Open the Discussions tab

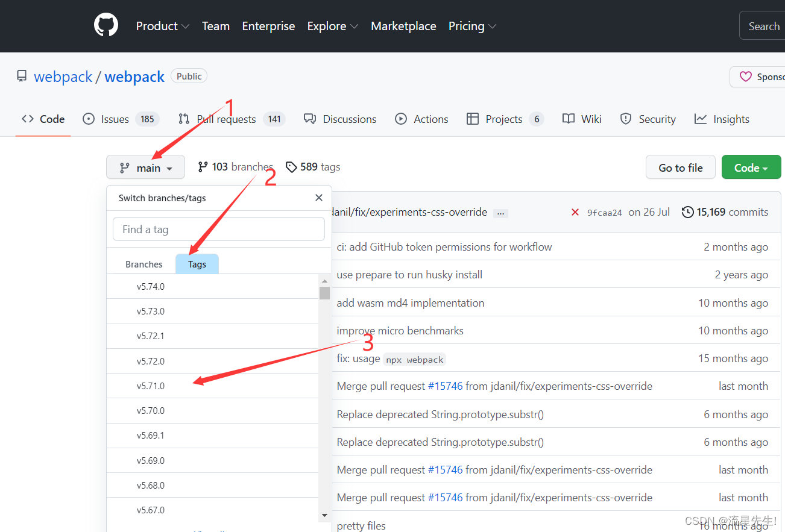pyautogui.click(x=341, y=119)
